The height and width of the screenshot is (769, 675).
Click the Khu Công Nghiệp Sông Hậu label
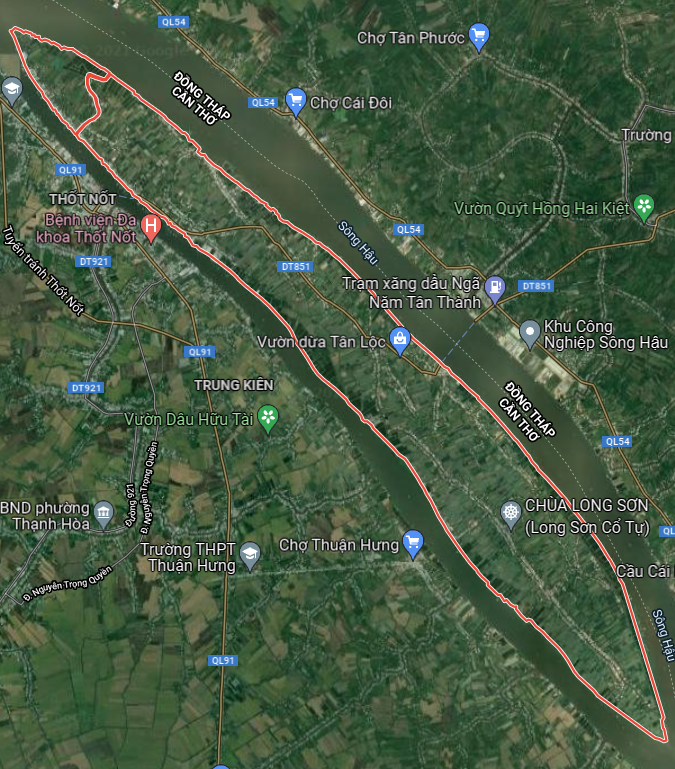(606, 334)
